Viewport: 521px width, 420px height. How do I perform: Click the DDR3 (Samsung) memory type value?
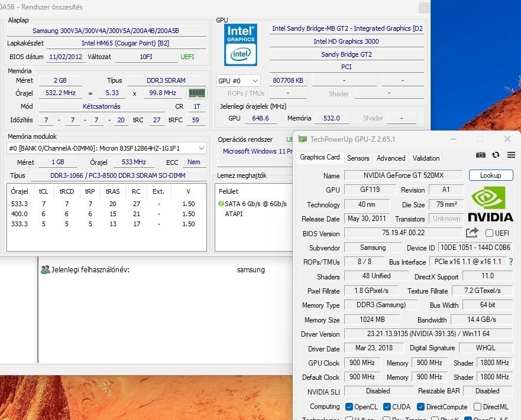pyautogui.click(x=381, y=305)
